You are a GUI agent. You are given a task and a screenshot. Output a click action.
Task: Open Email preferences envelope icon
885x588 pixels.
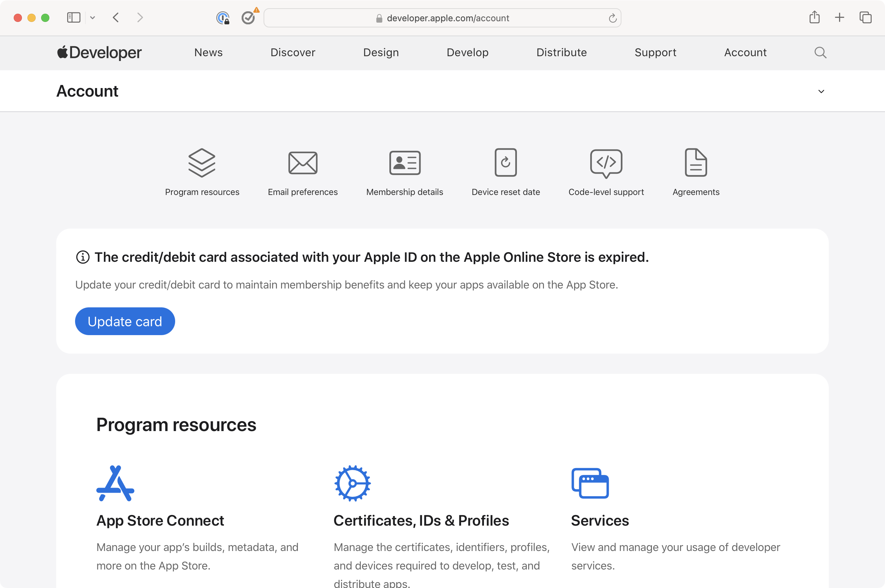(x=303, y=163)
